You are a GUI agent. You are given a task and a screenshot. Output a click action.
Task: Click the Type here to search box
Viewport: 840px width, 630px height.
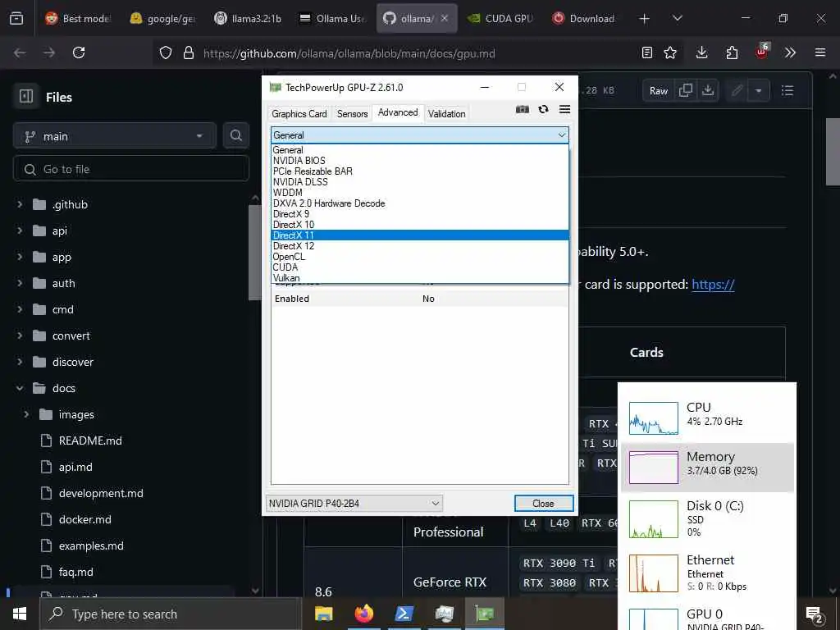pos(171,614)
